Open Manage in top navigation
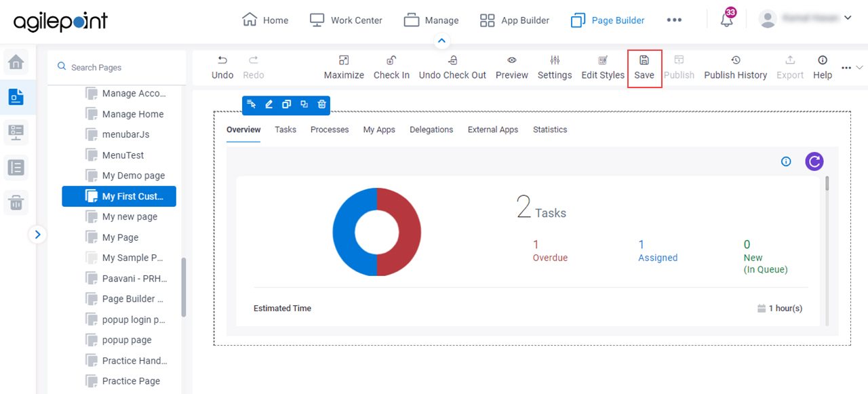Viewport: 868px width, 394px height. (431, 20)
